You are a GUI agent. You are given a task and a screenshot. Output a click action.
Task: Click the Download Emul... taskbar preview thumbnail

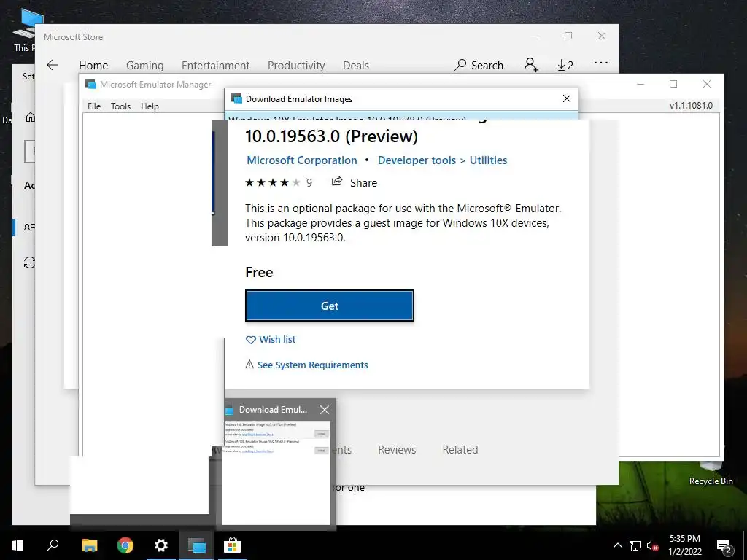276,472
